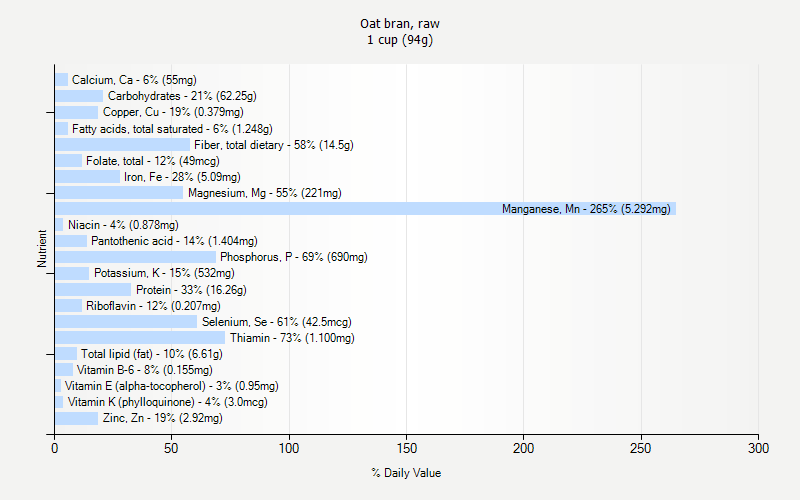Click the x-axis tick label '50'
Image resolution: width=800 pixels, height=500 pixels.
click(x=171, y=448)
